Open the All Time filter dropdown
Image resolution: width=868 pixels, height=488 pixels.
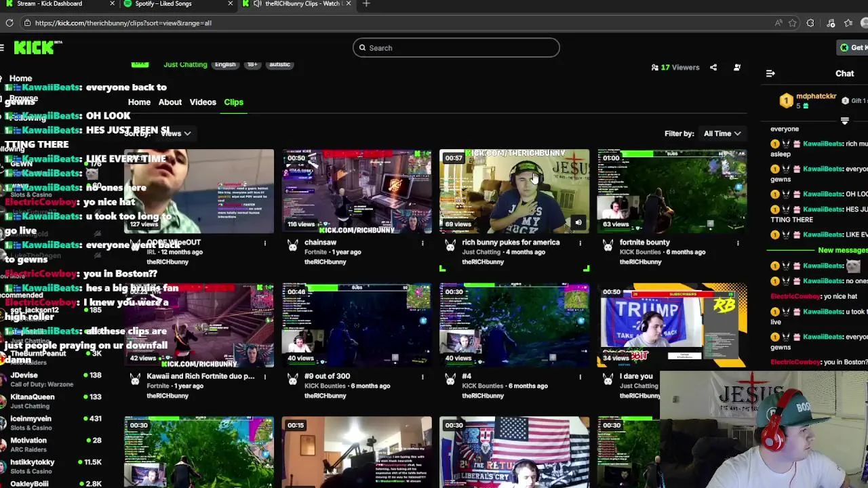[722, 134]
